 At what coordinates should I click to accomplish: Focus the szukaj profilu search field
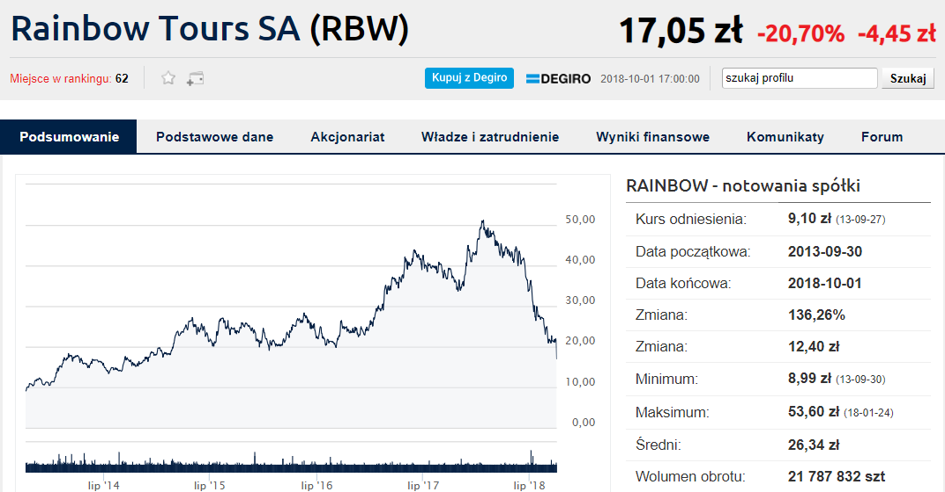[798, 78]
